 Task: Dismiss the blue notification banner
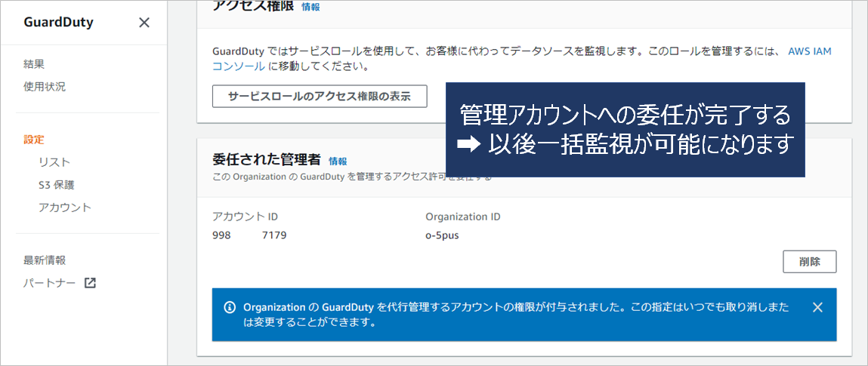(x=817, y=307)
